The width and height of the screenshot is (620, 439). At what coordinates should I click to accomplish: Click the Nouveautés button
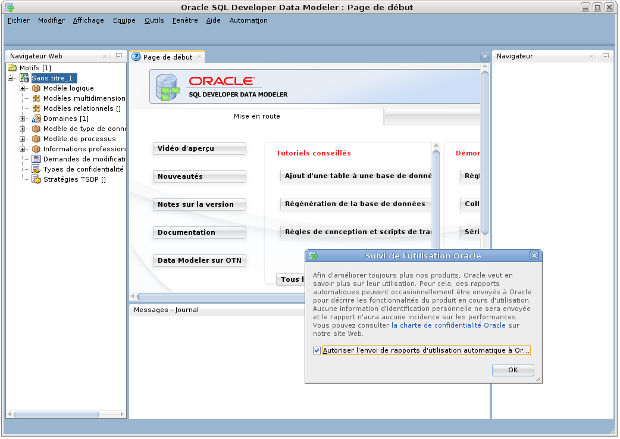point(199,176)
